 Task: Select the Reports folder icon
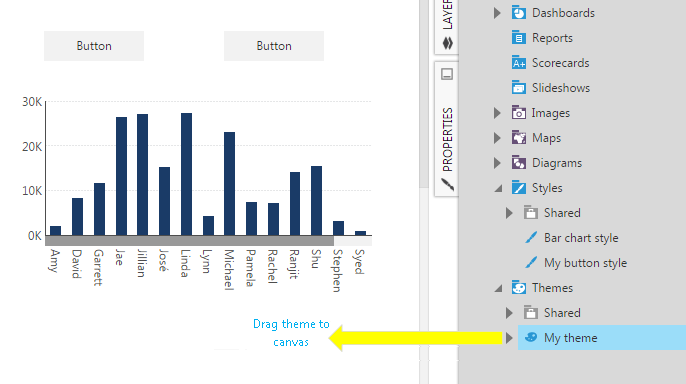(518, 38)
